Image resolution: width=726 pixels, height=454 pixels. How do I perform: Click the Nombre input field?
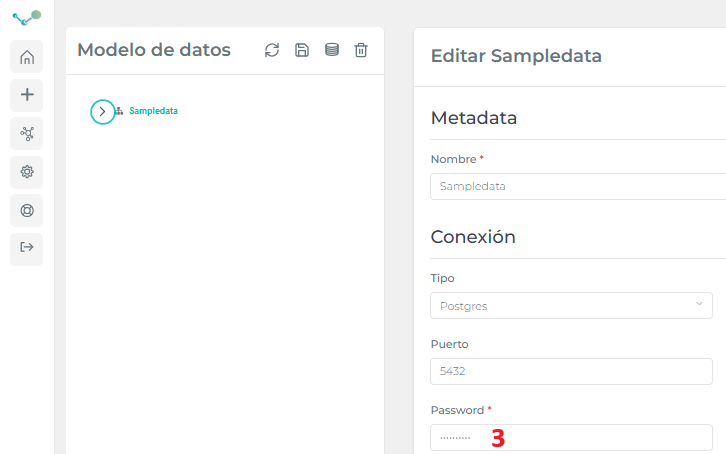click(x=578, y=187)
